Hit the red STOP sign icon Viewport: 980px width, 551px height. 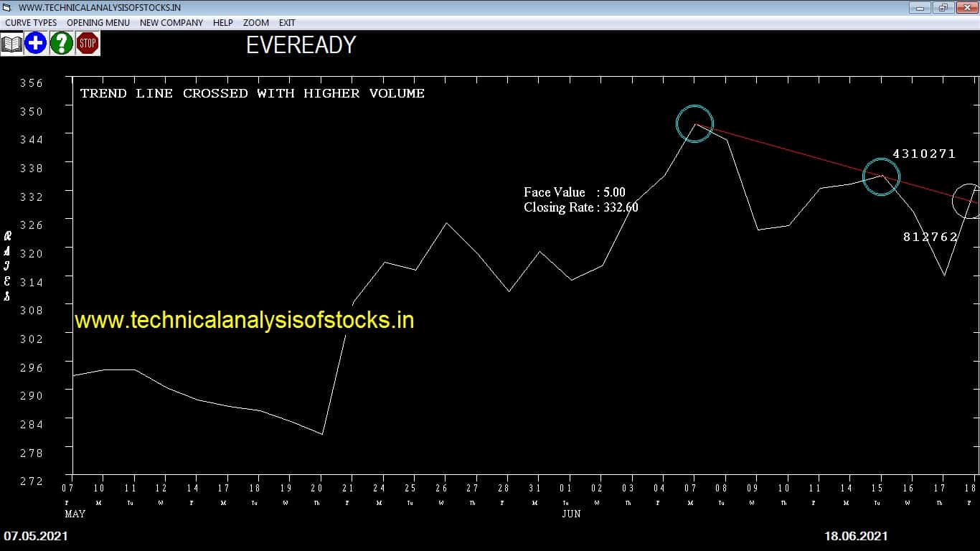click(88, 44)
